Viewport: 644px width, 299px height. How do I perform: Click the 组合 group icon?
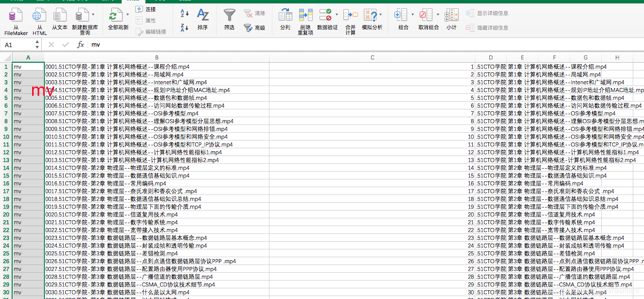coord(401,15)
